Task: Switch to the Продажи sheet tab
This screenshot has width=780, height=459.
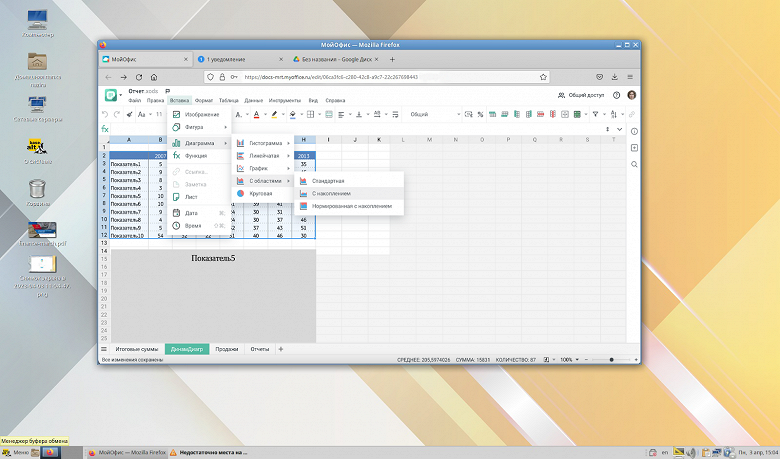Action: click(227, 348)
